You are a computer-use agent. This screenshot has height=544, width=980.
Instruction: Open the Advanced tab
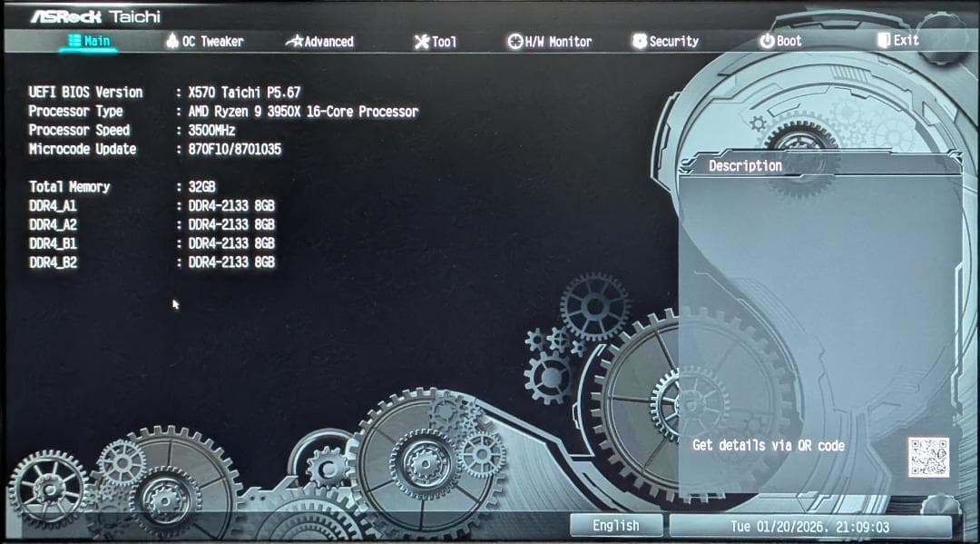(319, 42)
